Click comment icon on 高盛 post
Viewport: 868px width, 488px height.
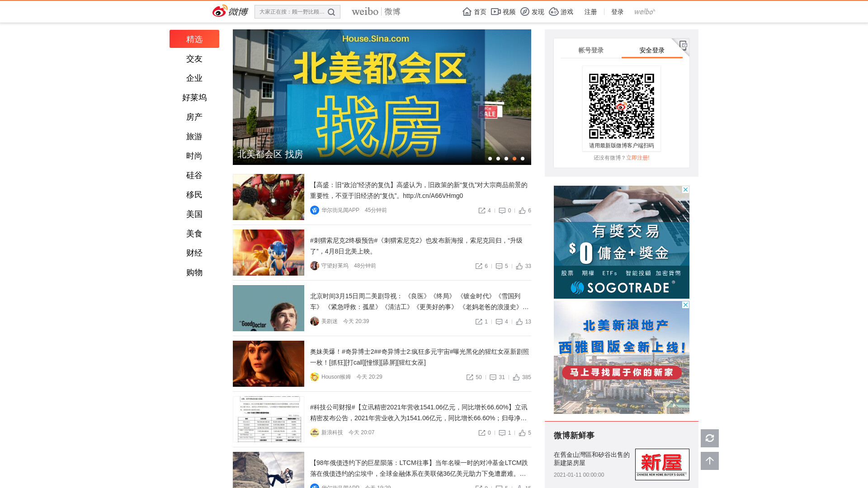(x=502, y=211)
